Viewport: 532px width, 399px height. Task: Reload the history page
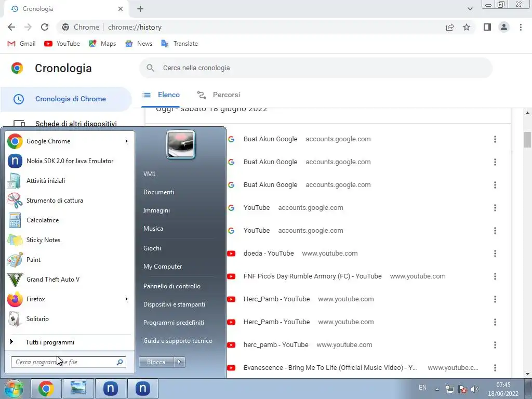coord(45,27)
